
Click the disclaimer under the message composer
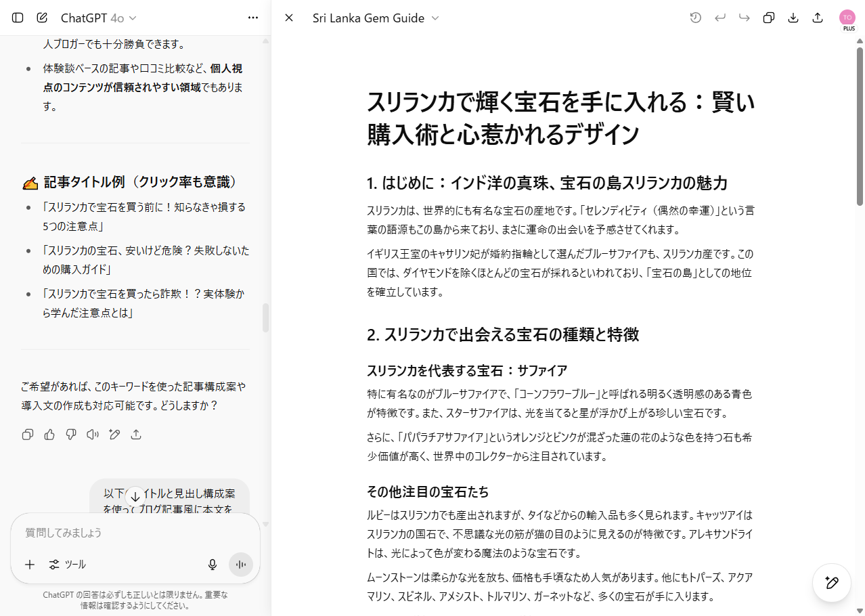click(x=135, y=600)
